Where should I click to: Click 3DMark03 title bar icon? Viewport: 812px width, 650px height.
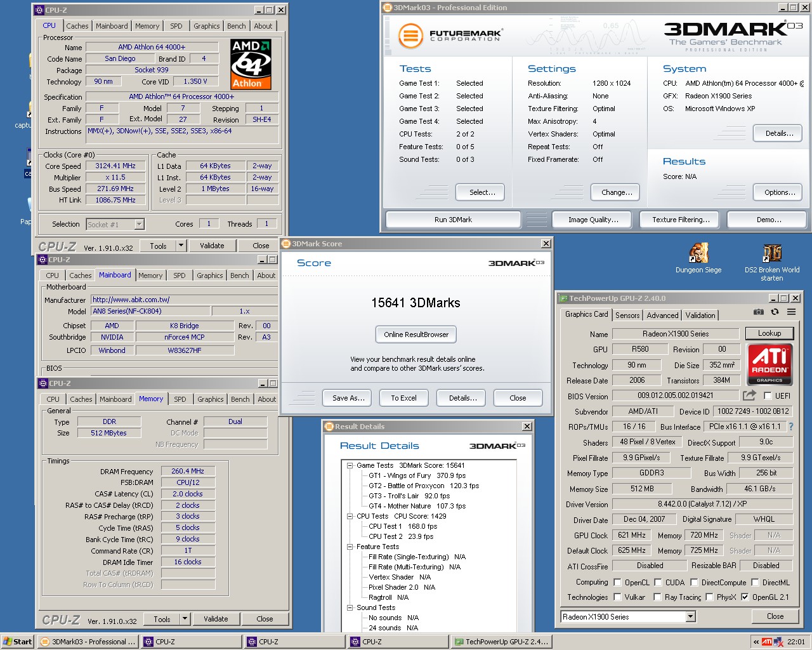(388, 8)
